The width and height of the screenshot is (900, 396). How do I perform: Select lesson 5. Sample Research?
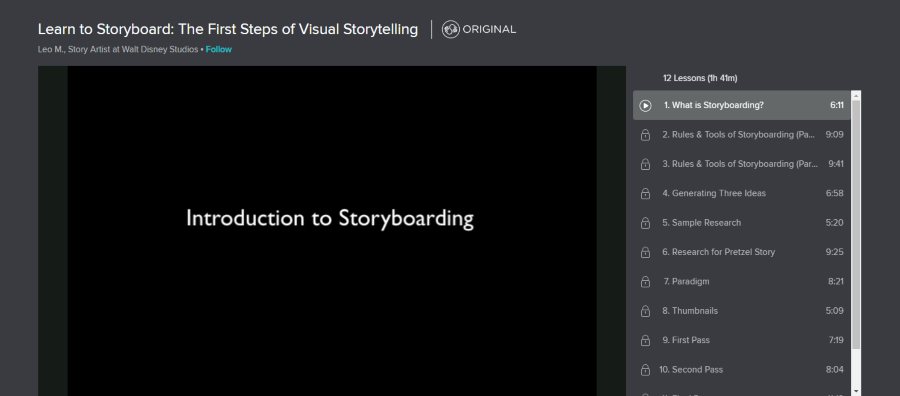click(742, 223)
